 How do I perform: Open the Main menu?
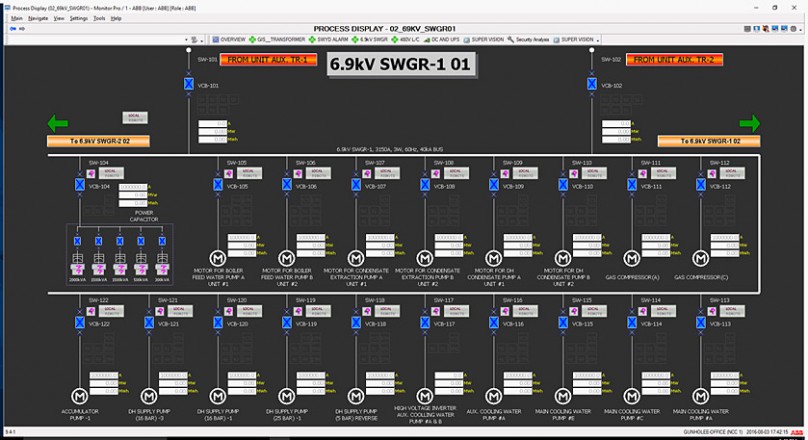(17, 19)
